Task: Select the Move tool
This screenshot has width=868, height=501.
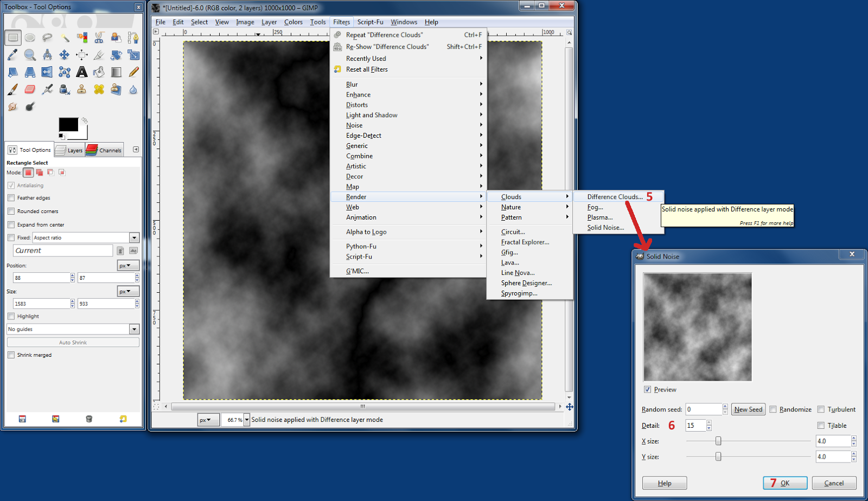Action: click(64, 55)
